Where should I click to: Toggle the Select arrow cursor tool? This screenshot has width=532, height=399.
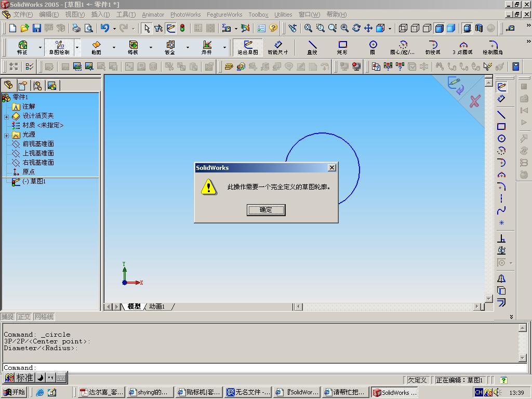[147, 28]
